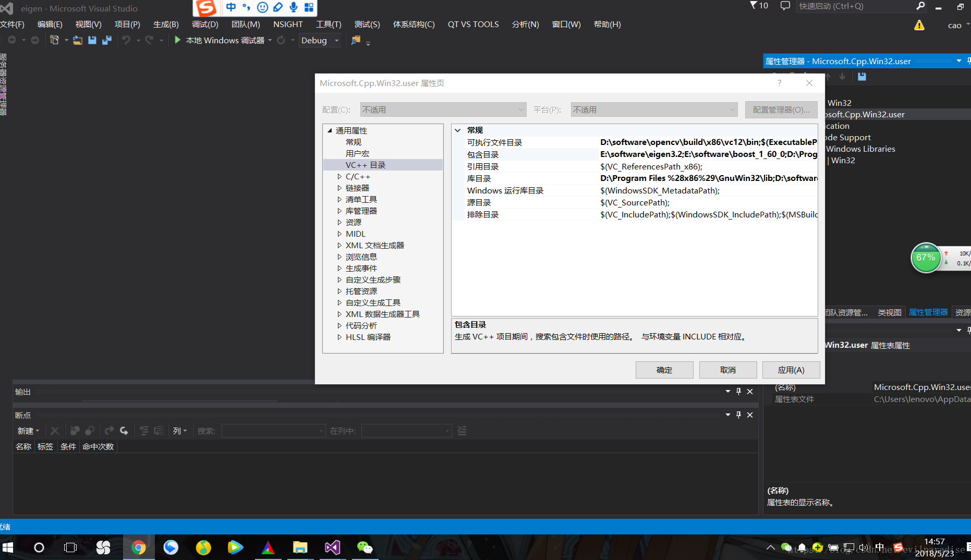Expand the 清单工具 tree node

click(x=339, y=200)
